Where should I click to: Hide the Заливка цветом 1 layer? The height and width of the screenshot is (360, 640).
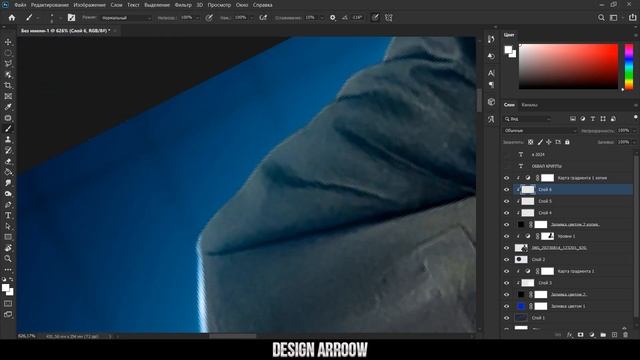point(507,306)
